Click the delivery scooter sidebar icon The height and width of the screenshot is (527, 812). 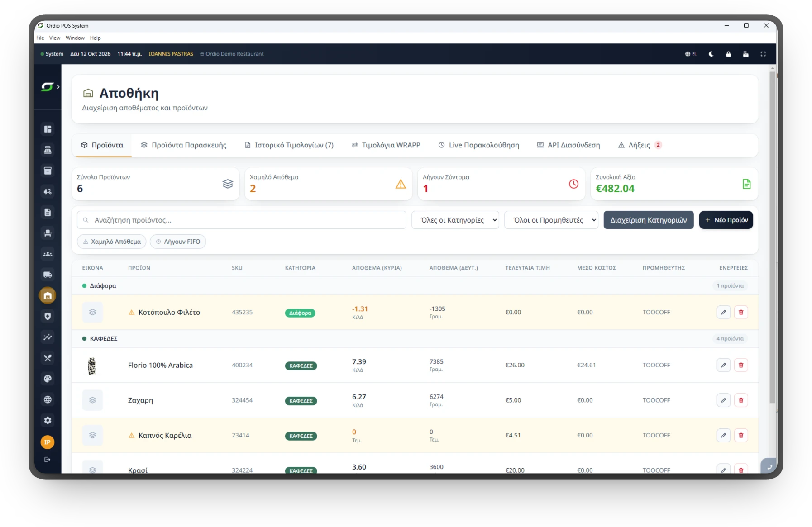point(48,192)
